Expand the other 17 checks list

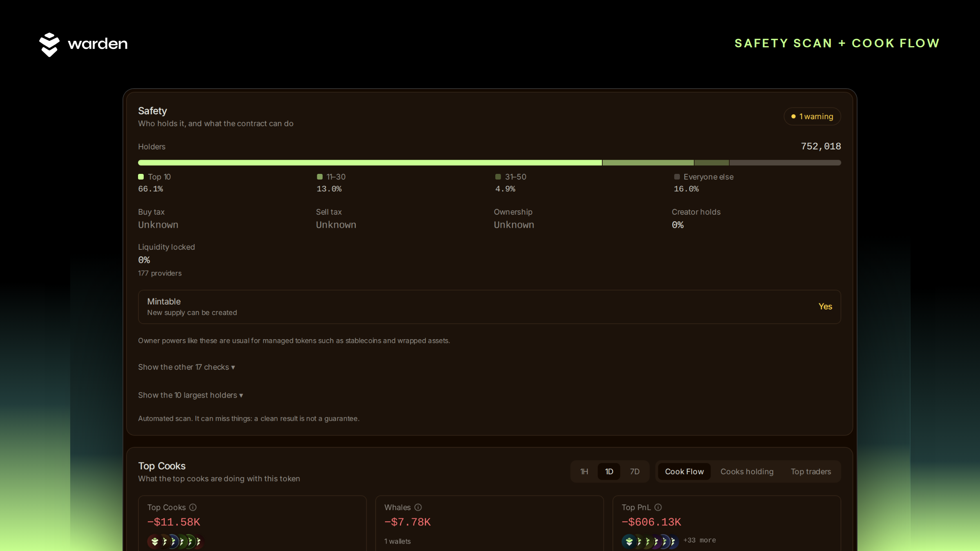coord(187,367)
